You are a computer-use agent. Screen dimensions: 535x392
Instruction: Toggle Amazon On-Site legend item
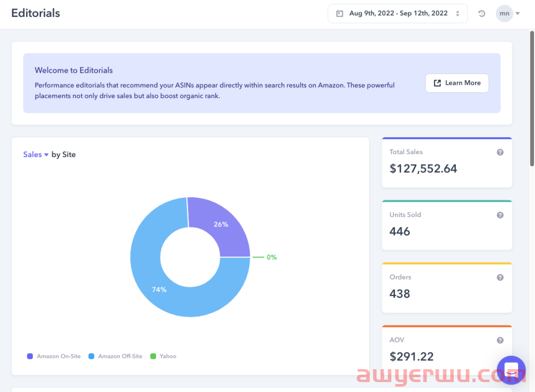tap(54, 356)
